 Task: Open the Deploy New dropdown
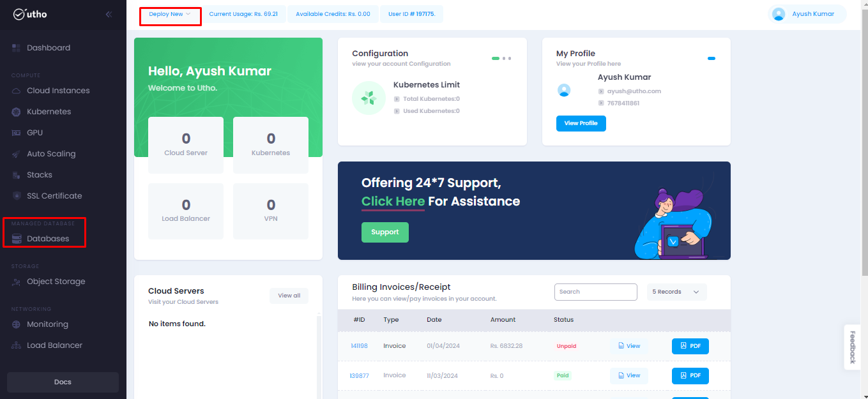[x=170, y=14]
